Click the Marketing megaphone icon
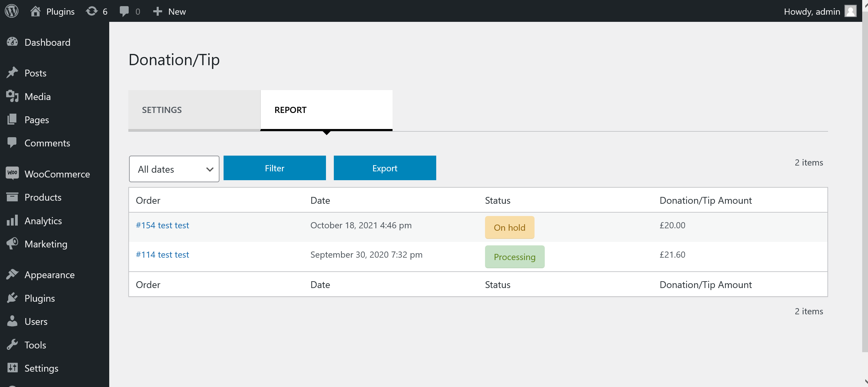 tap(12, 244)
